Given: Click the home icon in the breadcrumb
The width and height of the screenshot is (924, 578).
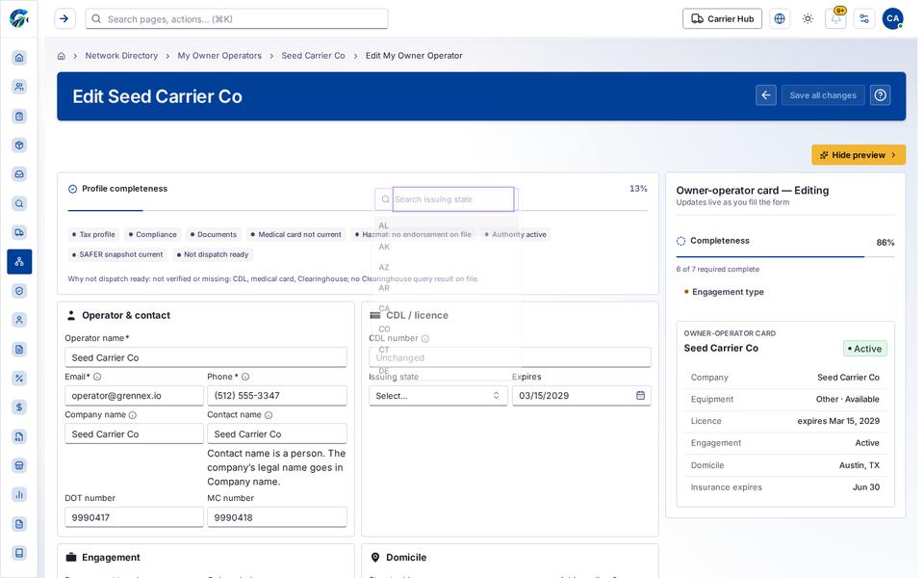Looking at the screenshot, I should pyautogui.click(x=62, y=56).
